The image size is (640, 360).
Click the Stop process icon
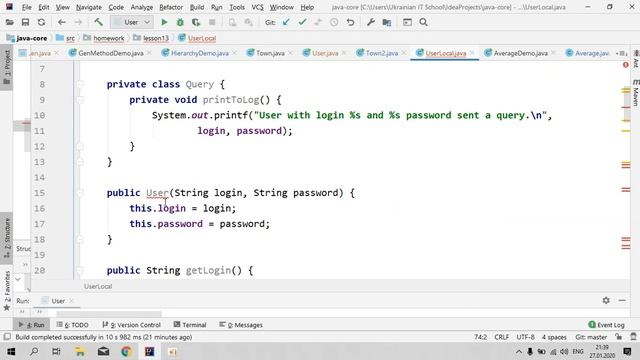point(212,22)
